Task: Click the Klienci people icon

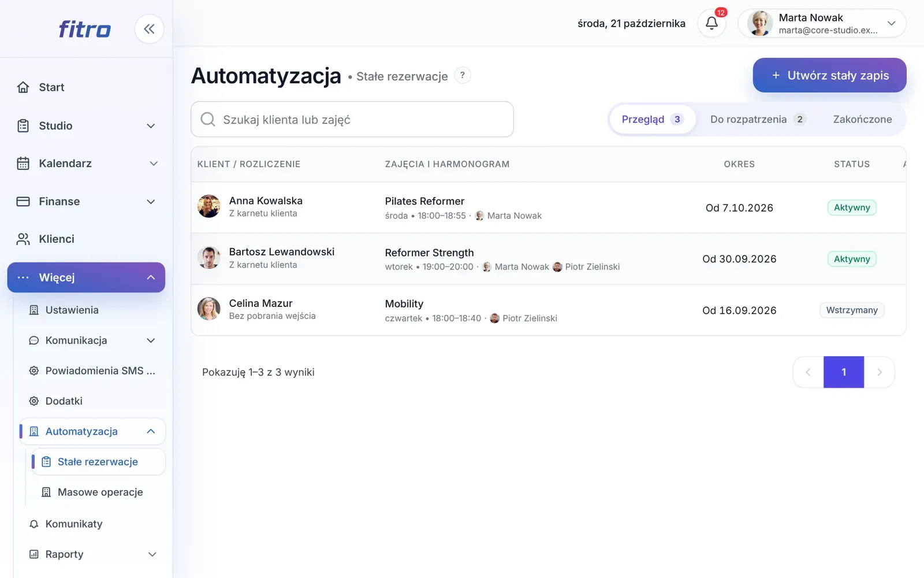Action: 23,239
